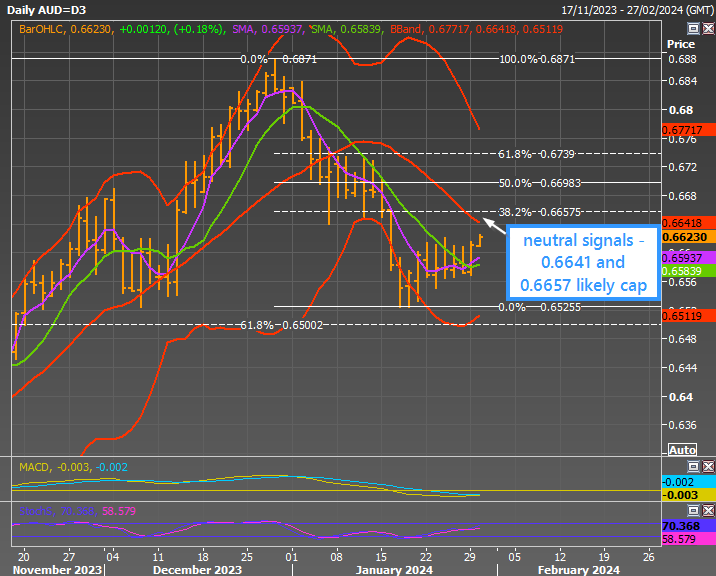Image resolution: width=716 pixels, height=576 pixels.
Task: Click the date tick labeled 26
Action: [648, 557]
